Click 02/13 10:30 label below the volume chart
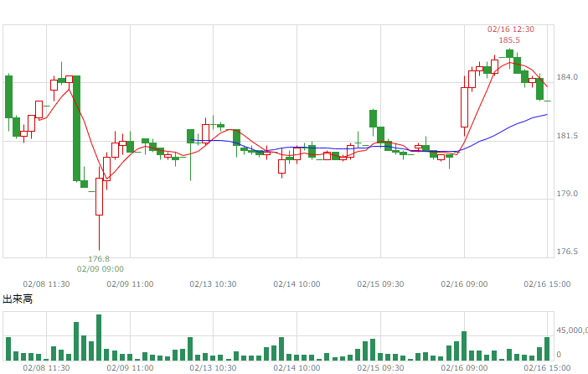This screenshot has height=374, width=588. click(x=213, y=367)
